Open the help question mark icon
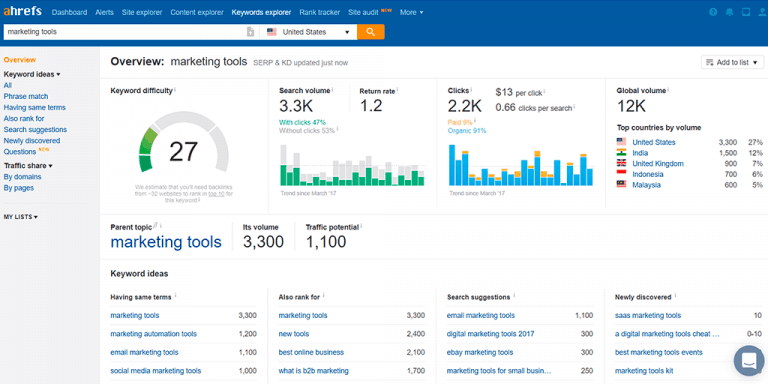768x384 pixels. tap(713, 12)
